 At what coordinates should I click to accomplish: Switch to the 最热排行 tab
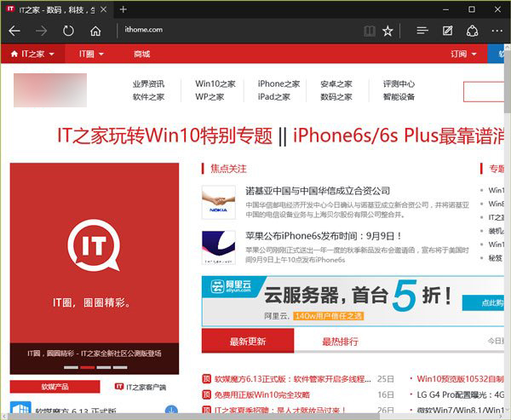[341, 342]
